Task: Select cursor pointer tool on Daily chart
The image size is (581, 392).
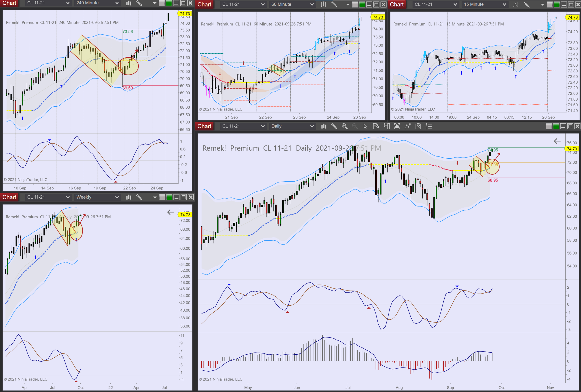Action: coord(365,126)
